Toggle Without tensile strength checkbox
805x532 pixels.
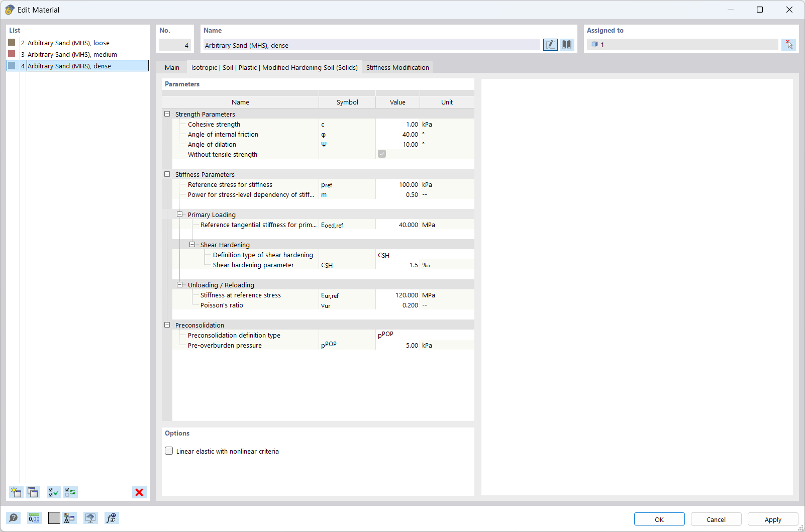[382, 154]
